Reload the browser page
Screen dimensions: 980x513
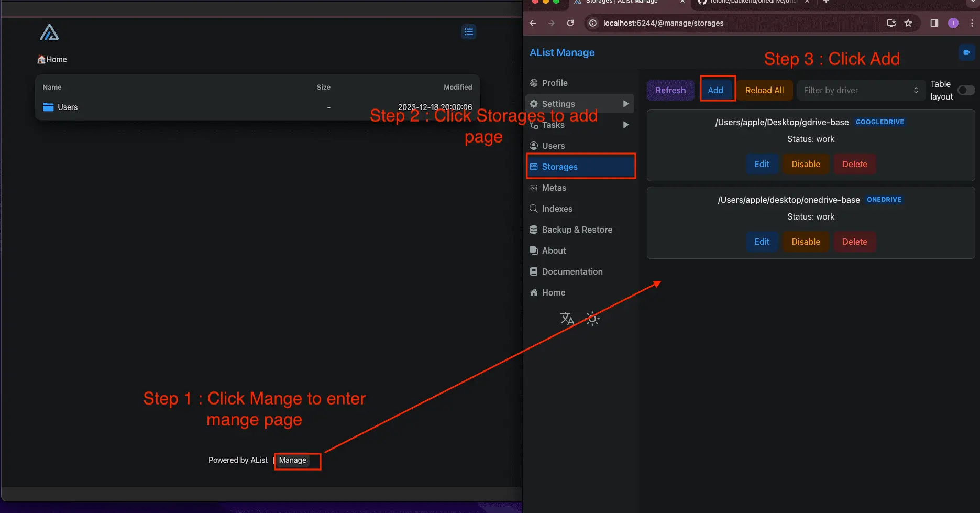click(x=570, y=23)
